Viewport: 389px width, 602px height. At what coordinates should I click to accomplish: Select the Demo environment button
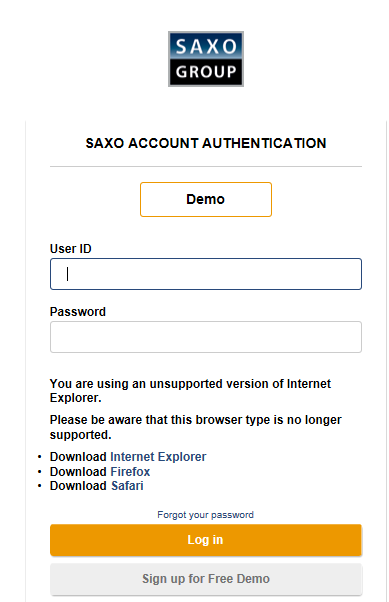206,199
